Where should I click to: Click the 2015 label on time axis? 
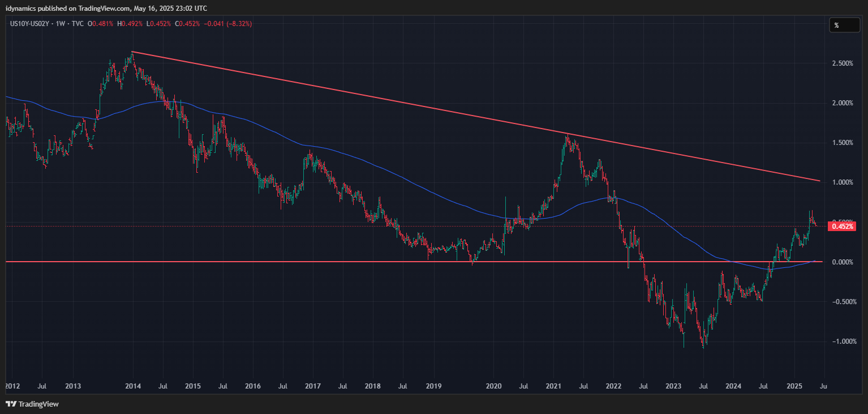[x=192, y=386]
